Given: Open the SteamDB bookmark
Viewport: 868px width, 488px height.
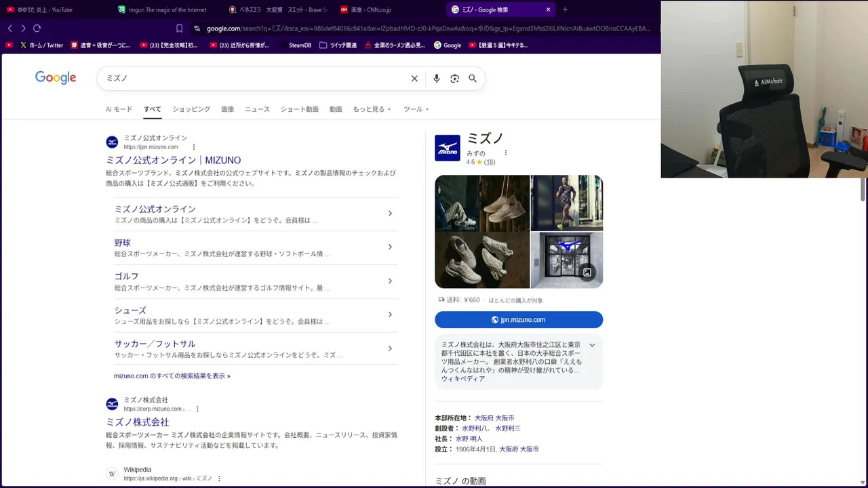Looking at the screenshot, I should tap(294, 45).
